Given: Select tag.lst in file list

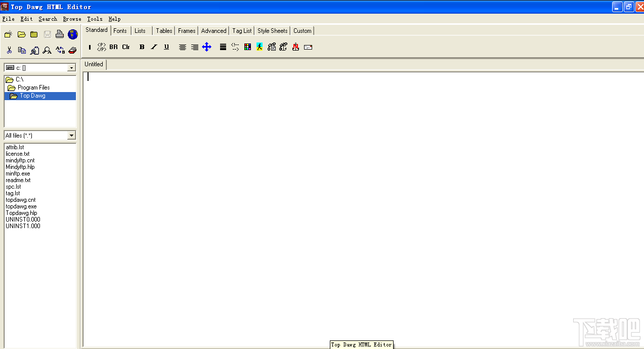Looking at the screenshot, I should [x=13, y=193].
